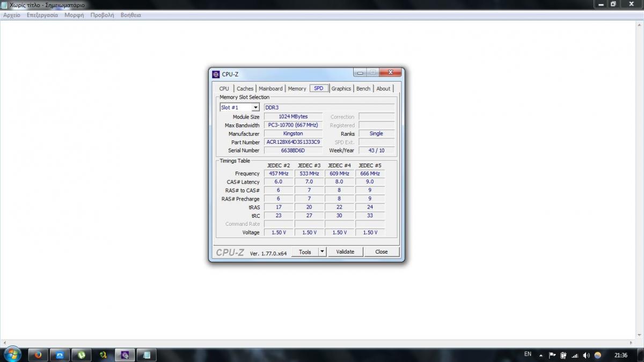This screenshot has width=644, height=362.
Task: Click the Validate button
Action: [345, 252]
